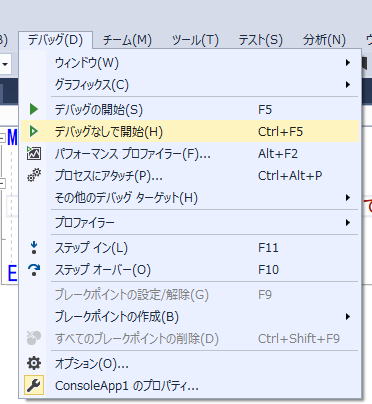Click the Performance Profiler chart icon
The height and width of the screenshot is (404, 372).
34,153
